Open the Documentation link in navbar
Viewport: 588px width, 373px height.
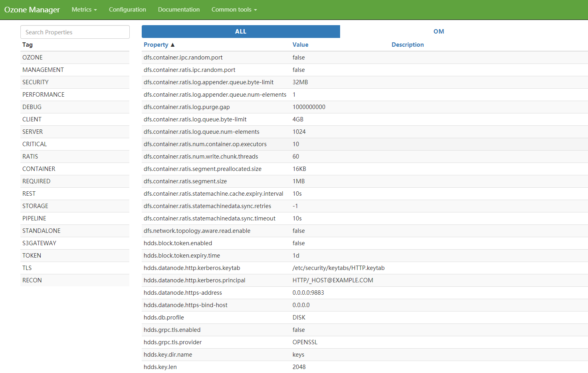pos(179,10)
